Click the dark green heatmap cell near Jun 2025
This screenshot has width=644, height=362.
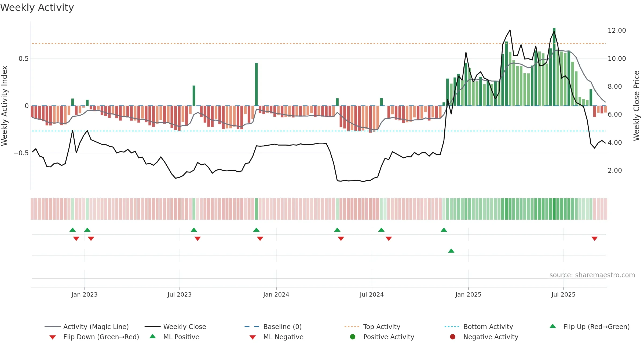coord(554,209)
